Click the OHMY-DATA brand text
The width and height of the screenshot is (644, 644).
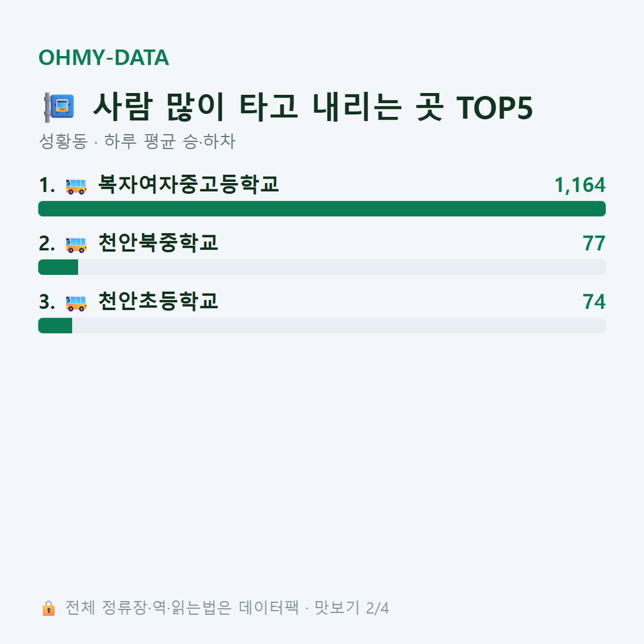point(104,57)
